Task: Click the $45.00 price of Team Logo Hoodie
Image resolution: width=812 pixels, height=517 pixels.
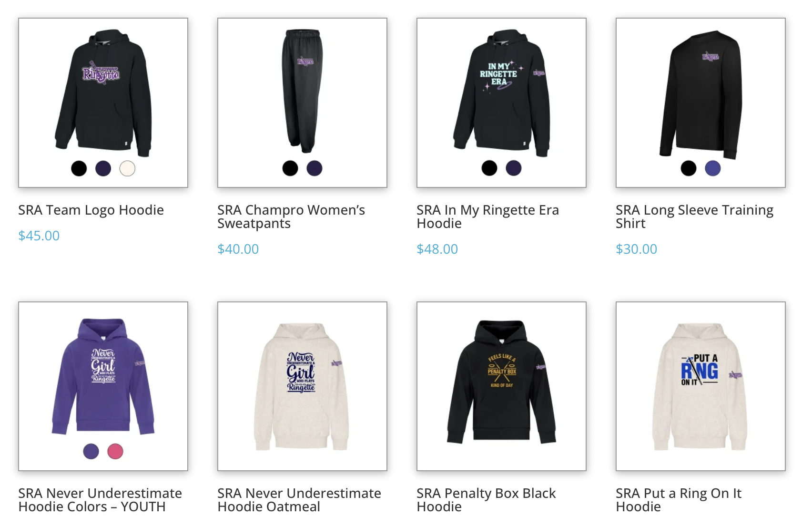Action: (x=39, y=236)
